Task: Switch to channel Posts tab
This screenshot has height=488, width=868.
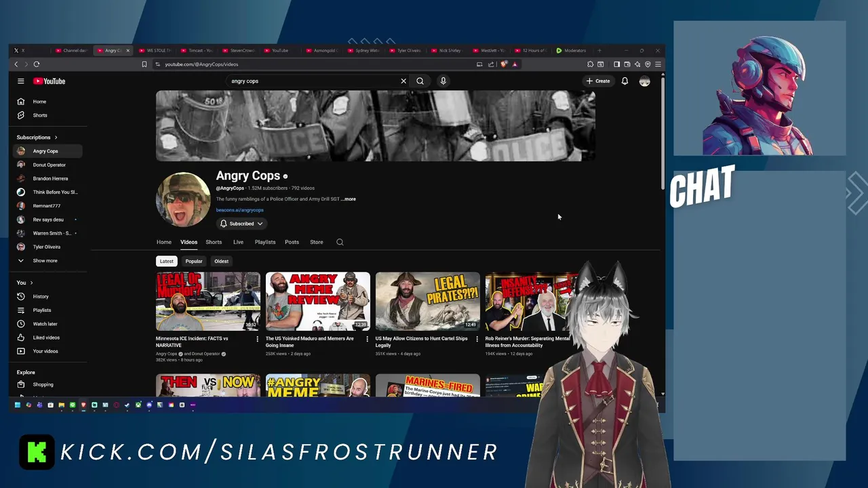Action: coord(292,242)
